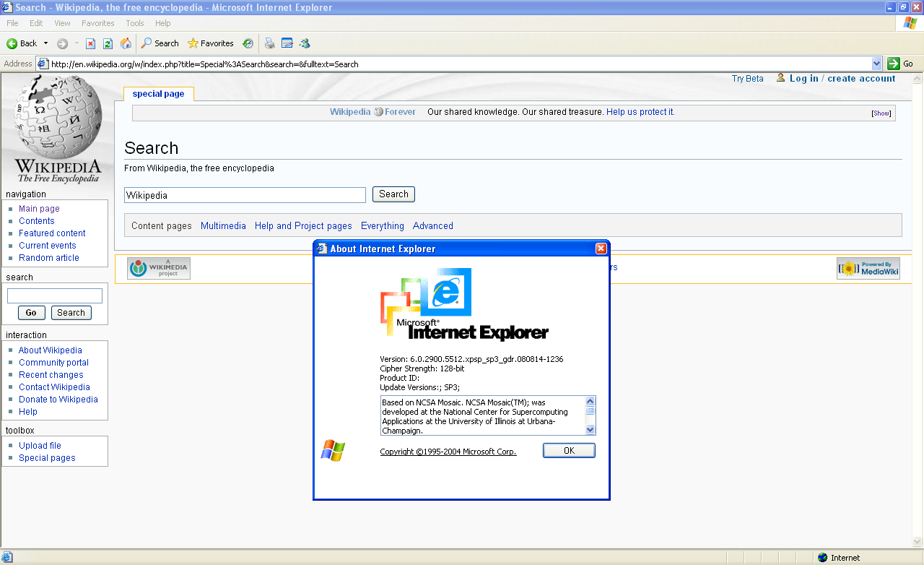924x565 pixels.
Task: Click the Print icon on the toolbar
Action: point(269,43)
